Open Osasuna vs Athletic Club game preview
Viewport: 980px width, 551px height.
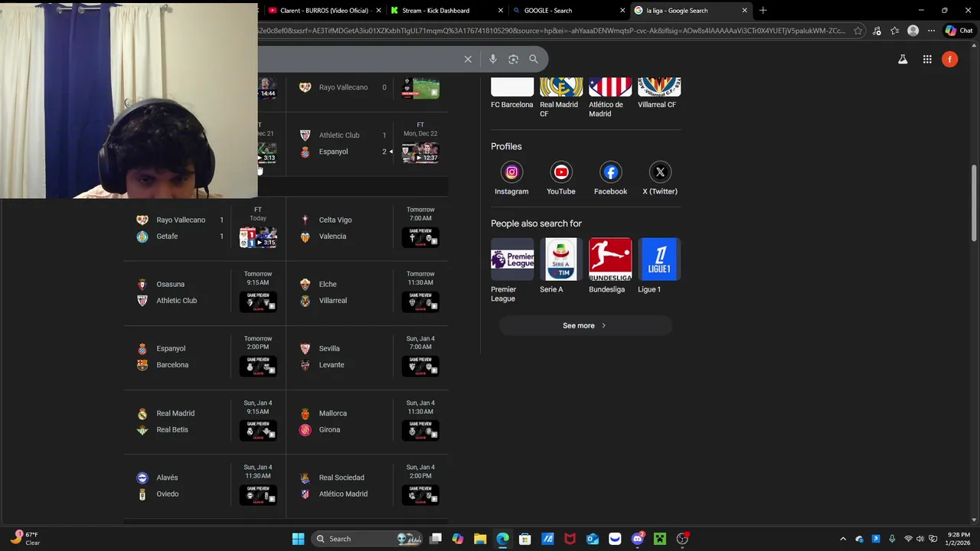(258, 302)
